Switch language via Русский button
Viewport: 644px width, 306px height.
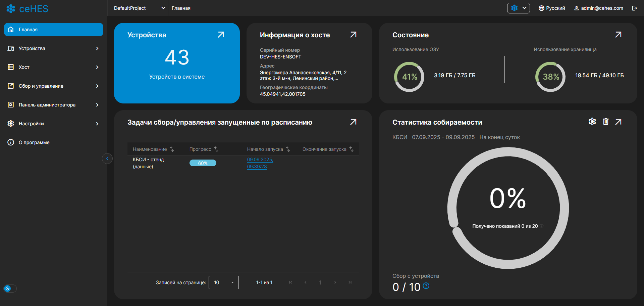point(552,8)
